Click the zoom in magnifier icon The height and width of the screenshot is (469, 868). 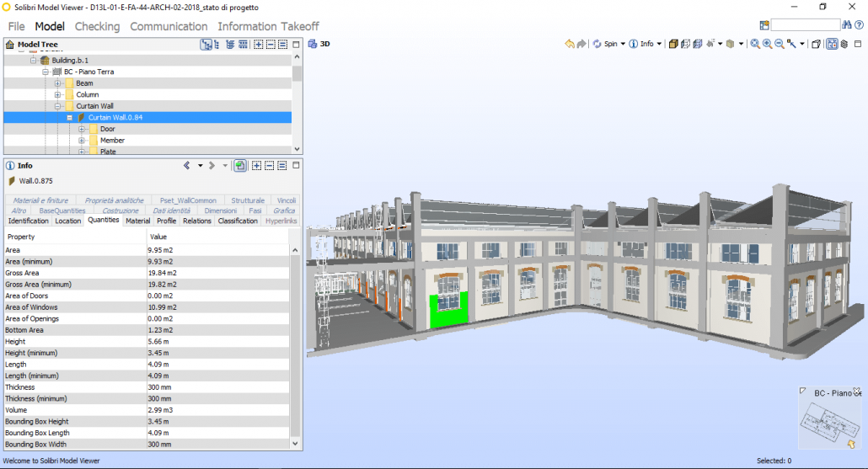767,44
